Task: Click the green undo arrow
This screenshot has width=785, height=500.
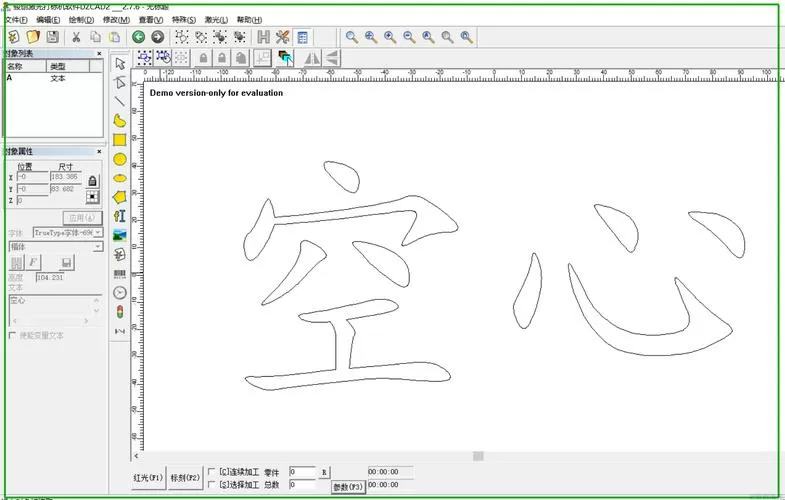Action: 139,37
